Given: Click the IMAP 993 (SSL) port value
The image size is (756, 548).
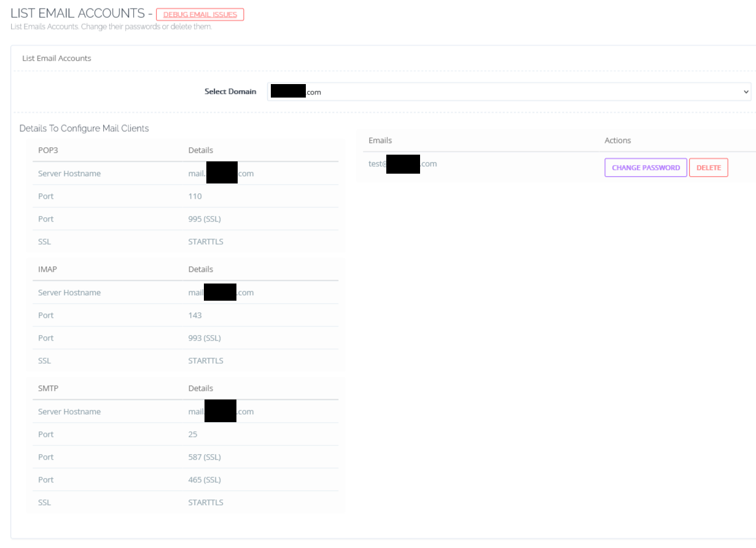Looking at the screenshot, I should coord(206,338).
